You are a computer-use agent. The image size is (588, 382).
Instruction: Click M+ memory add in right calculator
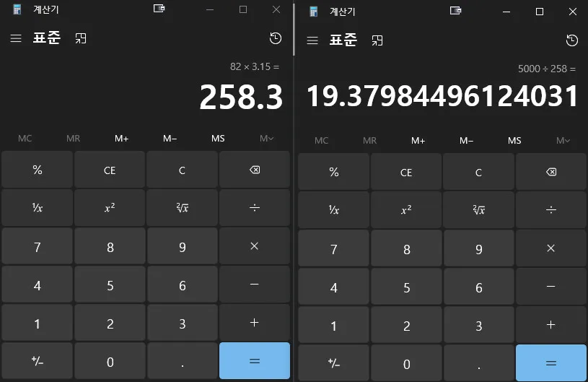(x=418, y=141)
